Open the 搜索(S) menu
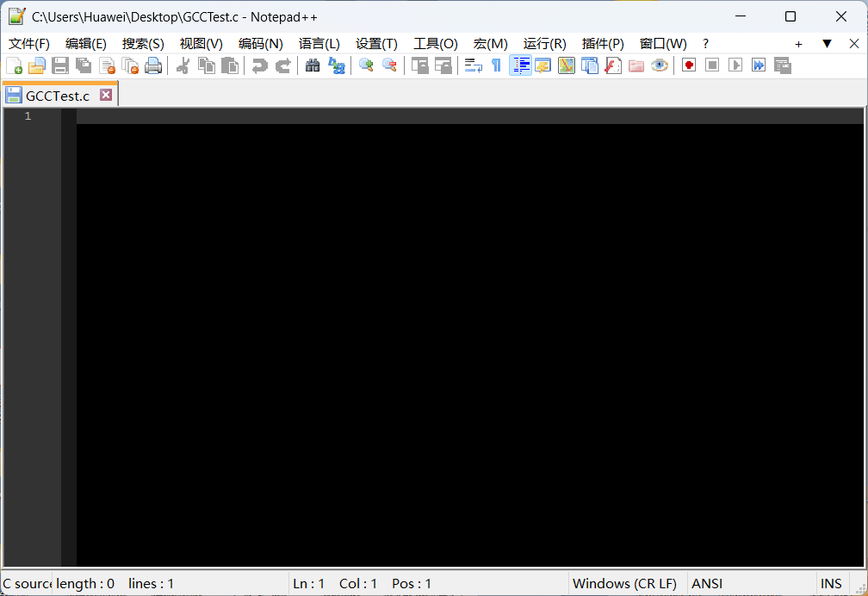 (x=143, y=44)
